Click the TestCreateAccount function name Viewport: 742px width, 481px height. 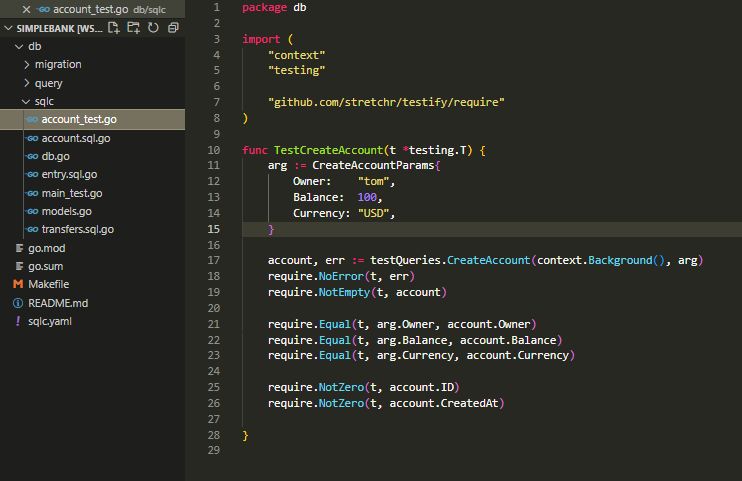328,150
